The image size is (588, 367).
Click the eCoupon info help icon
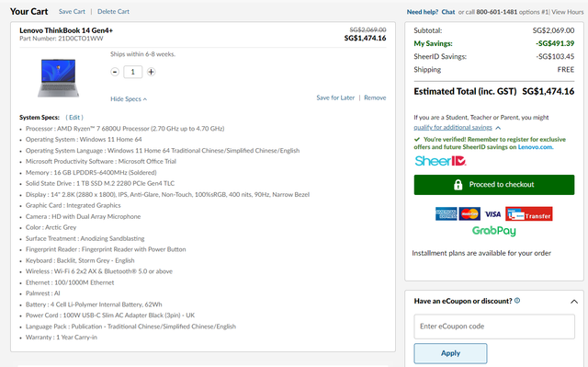tap(517, 301)
